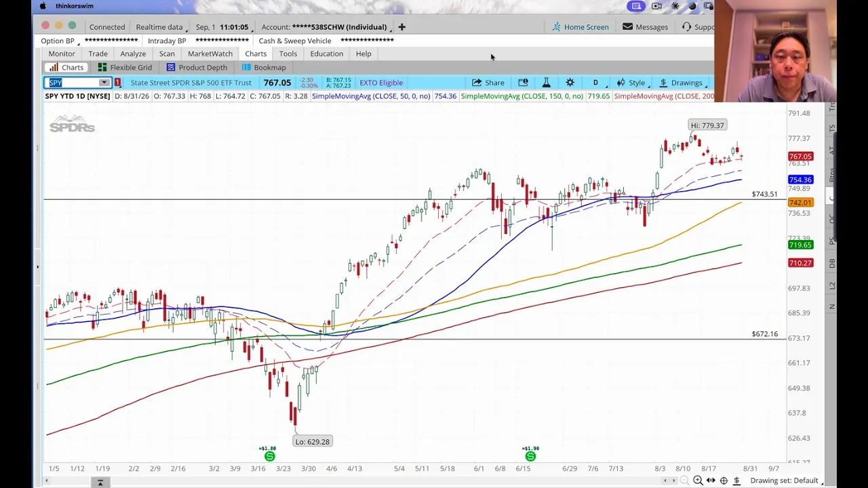
Task: Click the Apple menu icon
Action: point(43,6)
